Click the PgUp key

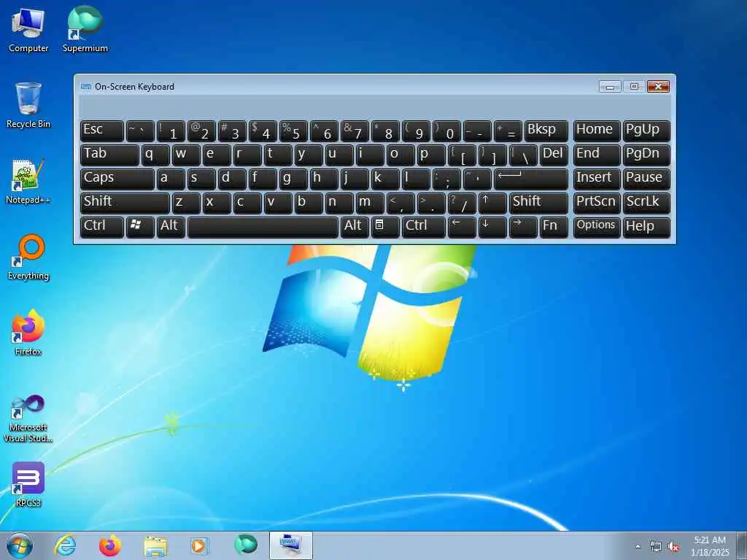point(646,131)
